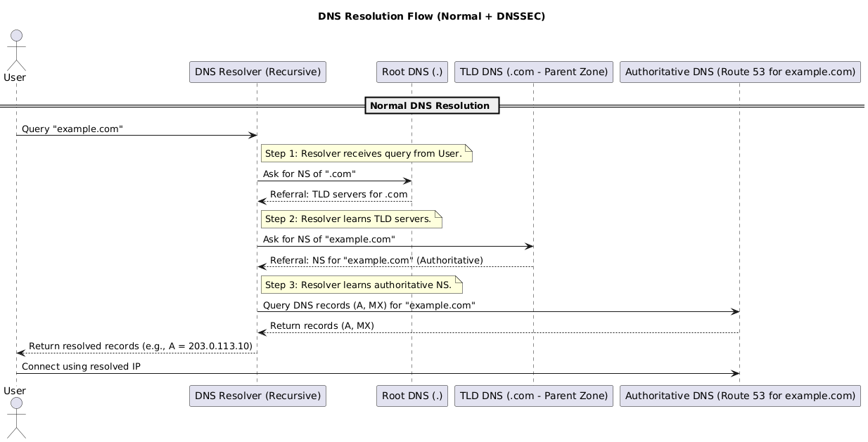868x442 pixels.
Task: Click the Return records (A, MX) message
Action: tap(321, 326)
